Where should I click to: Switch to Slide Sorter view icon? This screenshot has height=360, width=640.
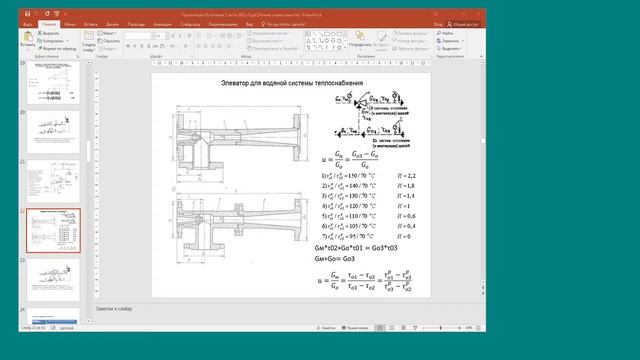coord(391,328)
